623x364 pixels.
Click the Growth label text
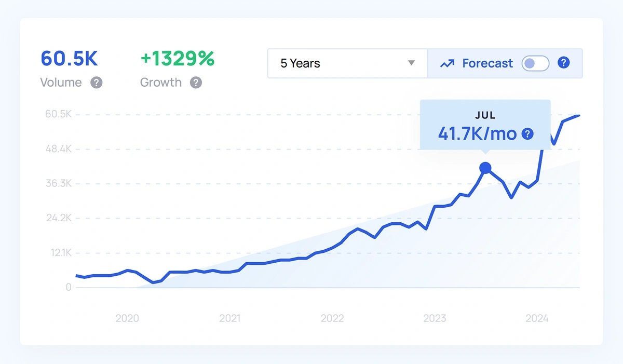161,83
